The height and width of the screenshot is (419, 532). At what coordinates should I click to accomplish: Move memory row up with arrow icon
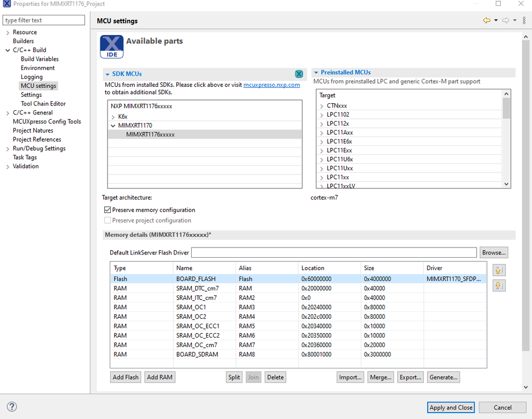(499, 270)
